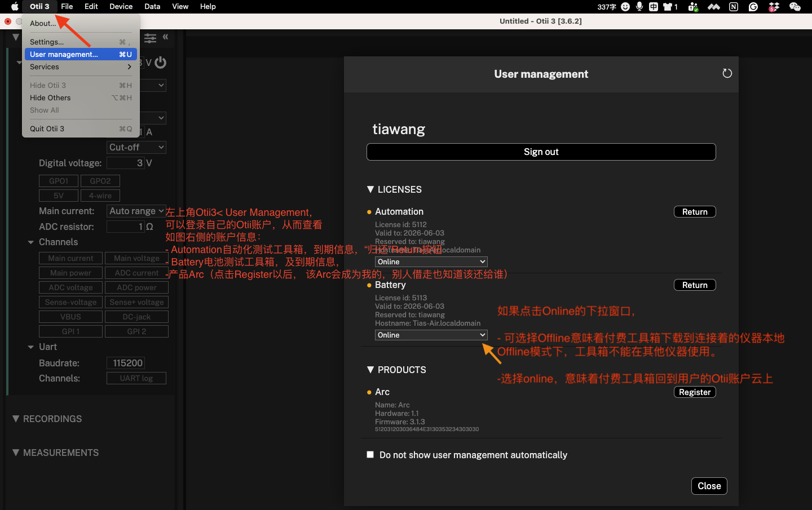Click the Baudrate field showing 115200
812x510 pixels.
[x=125, y=363]
